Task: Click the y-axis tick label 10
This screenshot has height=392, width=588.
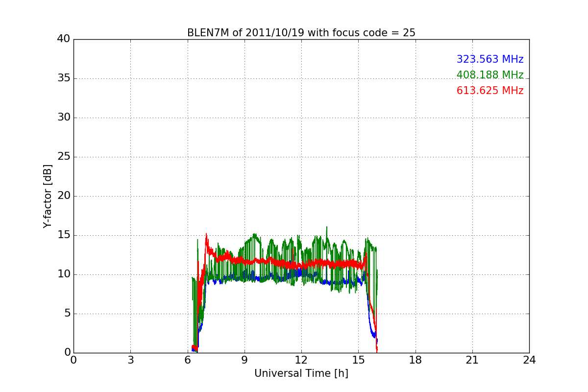Action: [64, 274]
